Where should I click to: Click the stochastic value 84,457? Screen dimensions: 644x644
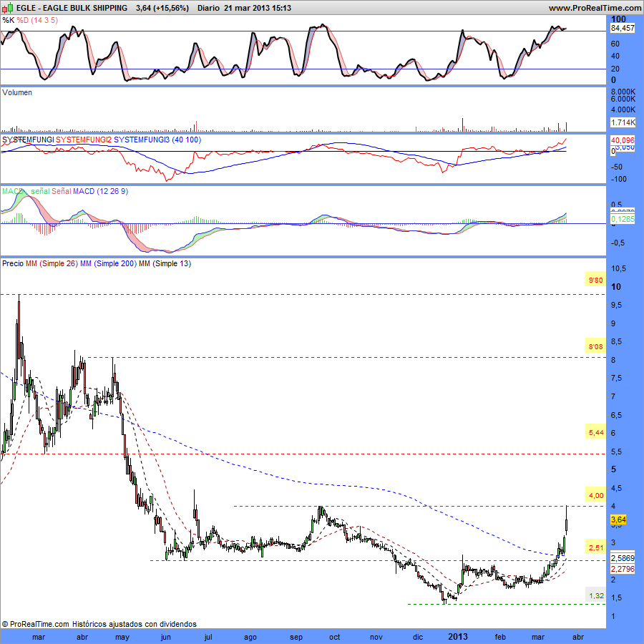[x=623, y=29]
